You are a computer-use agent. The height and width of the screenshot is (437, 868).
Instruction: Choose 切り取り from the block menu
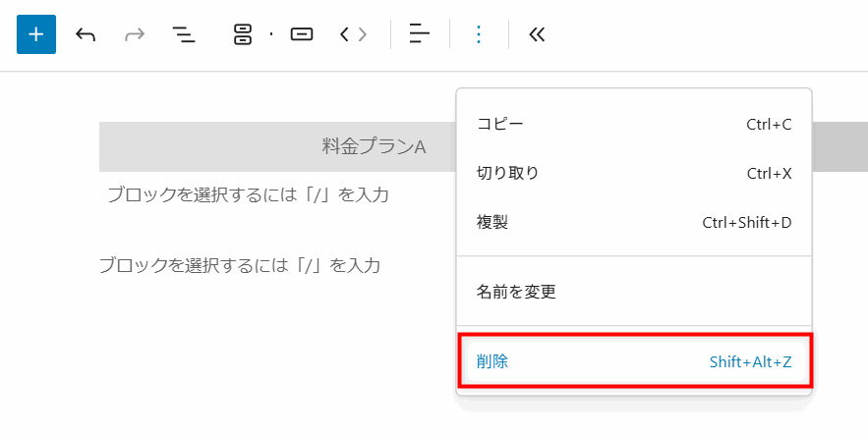coord(634,173)
